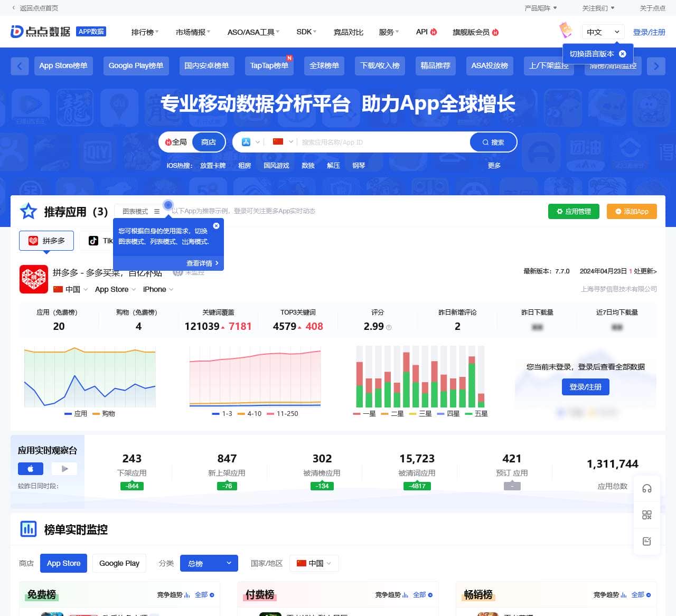Click the App Store platform icon in search

246,142
